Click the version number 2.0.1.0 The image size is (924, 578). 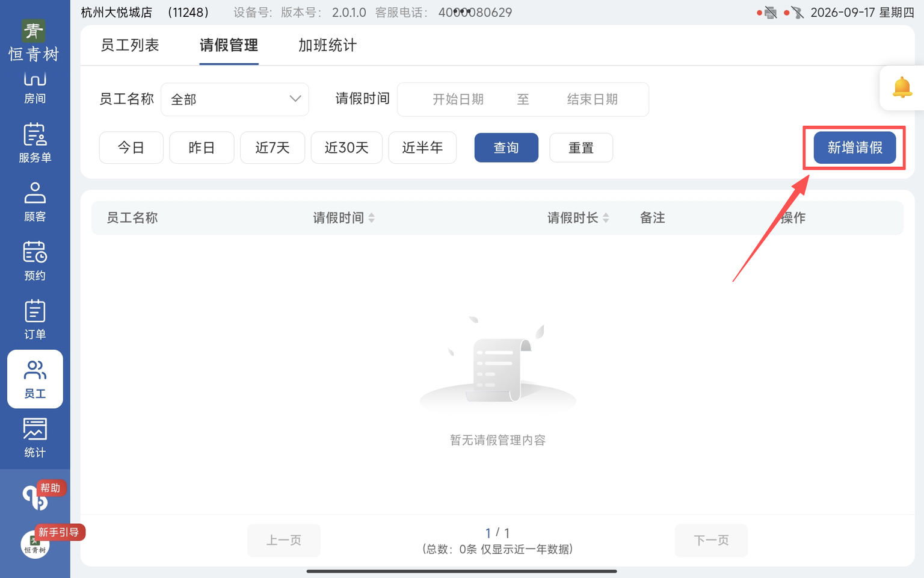(349, 13)
